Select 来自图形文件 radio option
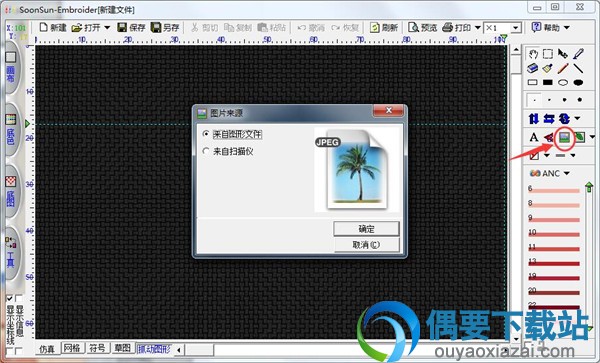This screenshot has height=363, width=600. click(233, 134)
